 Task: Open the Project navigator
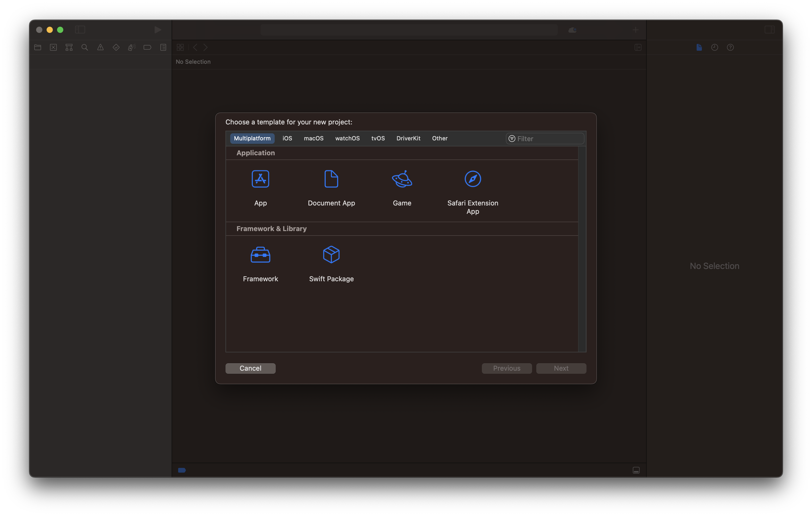coord(37,48)
